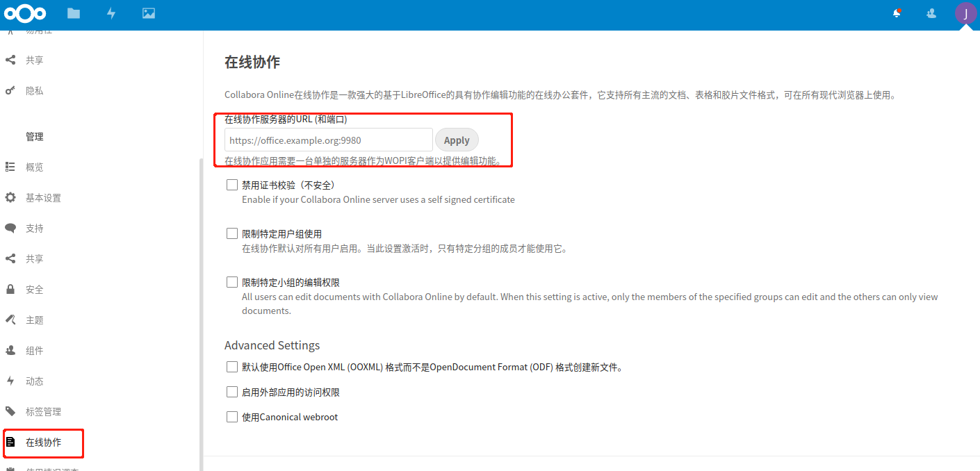The image size is (980, 471).
Task: Enable 使用Canonical webroot option
Action: [231, 416]
